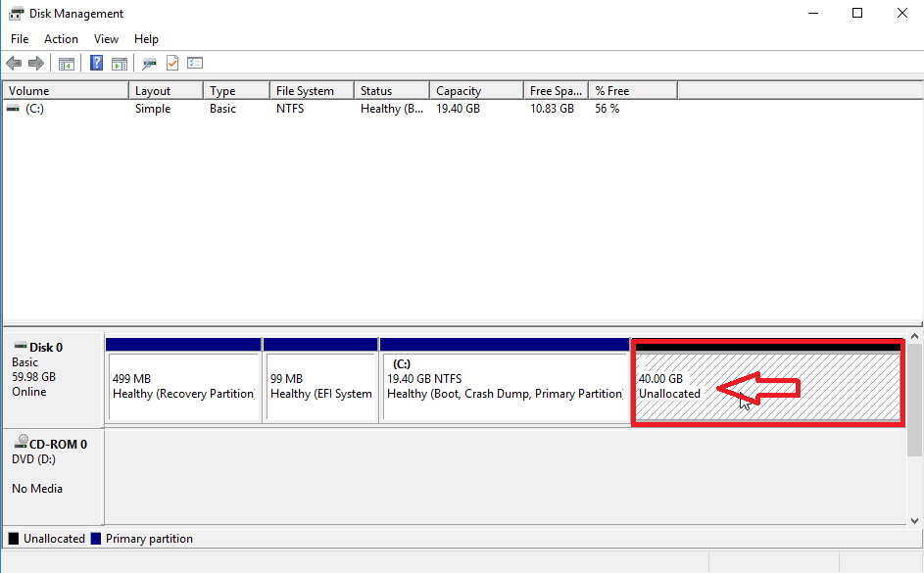Image resolution: width=924 pixels, height=573 pixels.
Task: Click the Disk 0 drive icon
Action: coord(21,347)
